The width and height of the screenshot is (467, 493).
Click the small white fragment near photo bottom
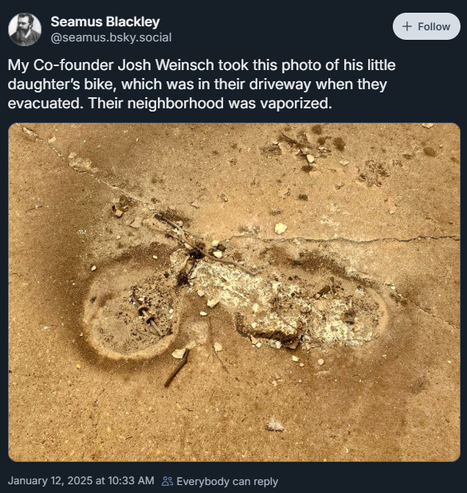tap(275, 425)
